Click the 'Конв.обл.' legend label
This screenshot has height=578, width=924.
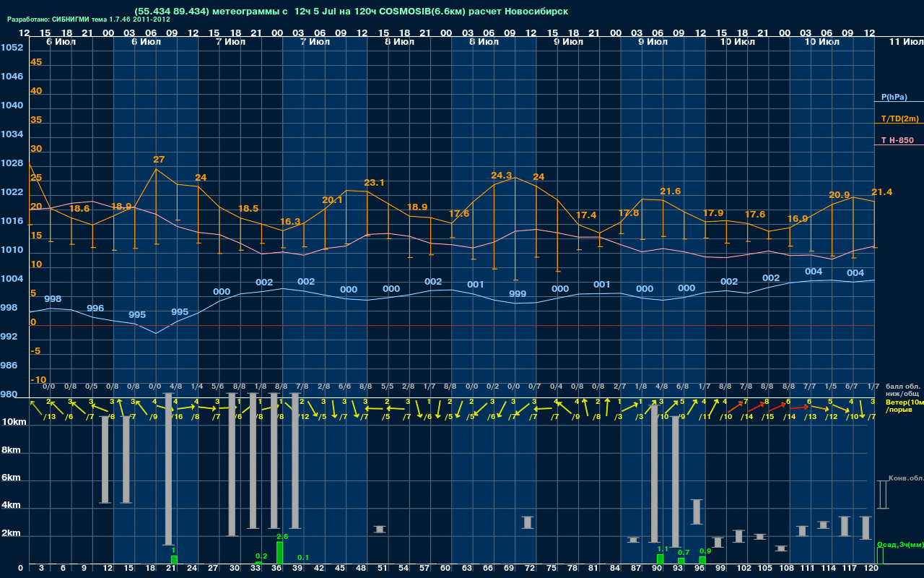pyautogui.click(x=906, y=478)
